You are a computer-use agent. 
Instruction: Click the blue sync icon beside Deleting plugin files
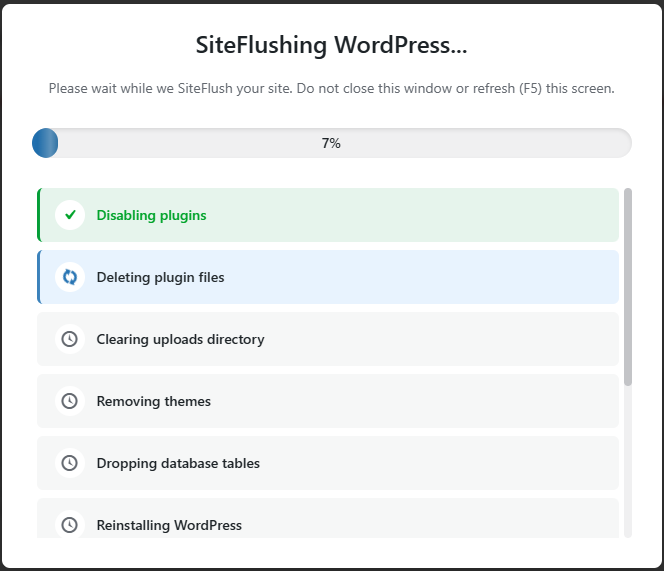point(70,277)
